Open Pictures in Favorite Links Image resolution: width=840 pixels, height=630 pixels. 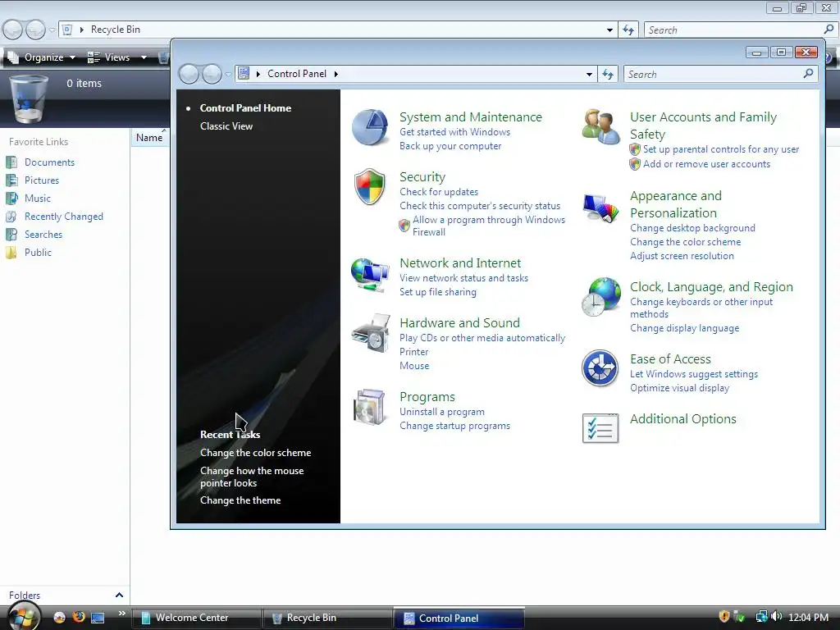click(42, 180)
